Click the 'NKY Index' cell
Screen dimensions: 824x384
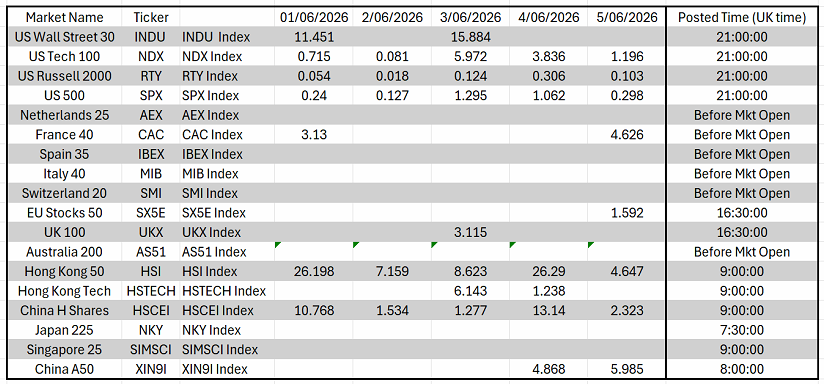(227, 330)
